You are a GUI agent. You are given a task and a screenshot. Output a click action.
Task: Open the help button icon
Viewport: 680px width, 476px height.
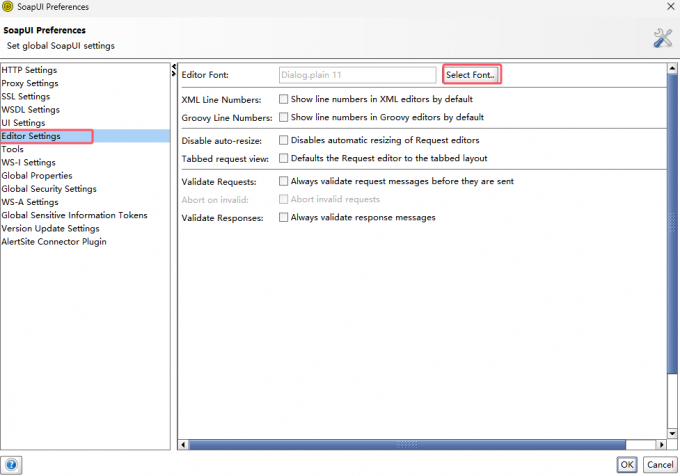pos(11,465)
